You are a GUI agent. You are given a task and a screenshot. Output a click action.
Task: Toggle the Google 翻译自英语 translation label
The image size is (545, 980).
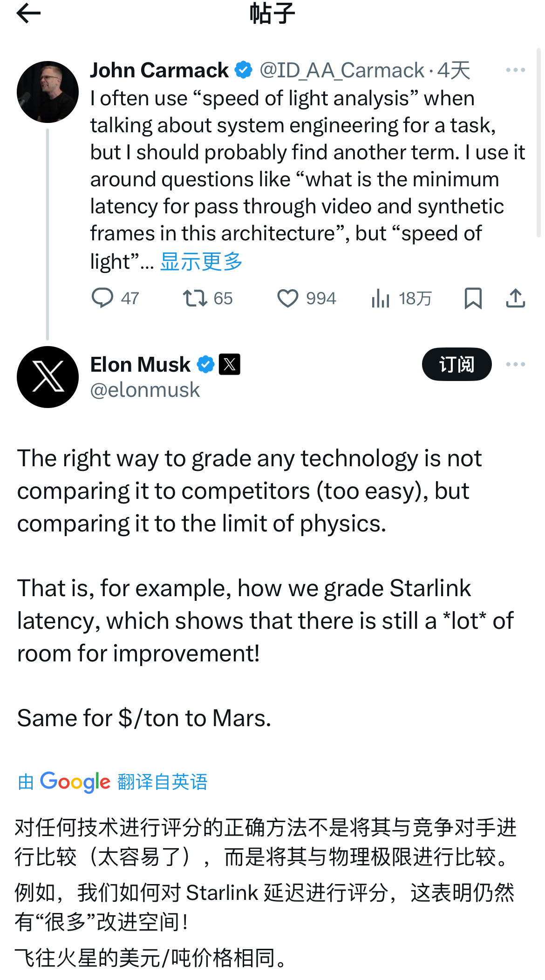[113, 782]
